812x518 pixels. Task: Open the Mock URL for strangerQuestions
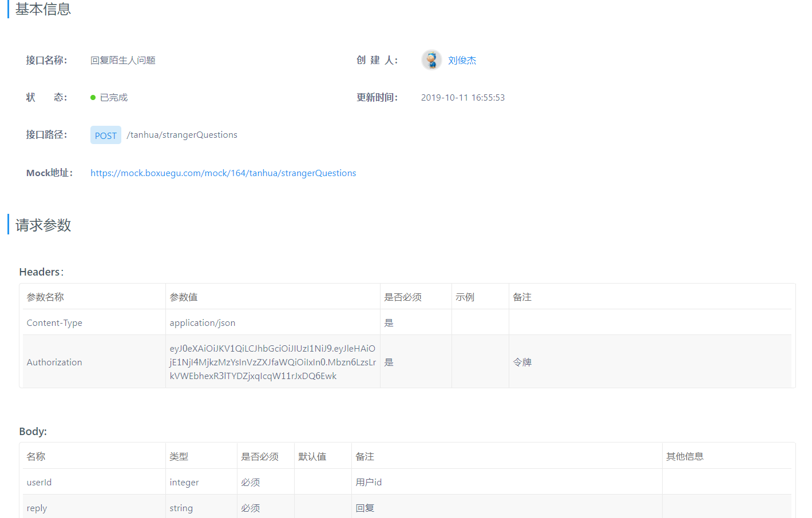pos(223,173)
